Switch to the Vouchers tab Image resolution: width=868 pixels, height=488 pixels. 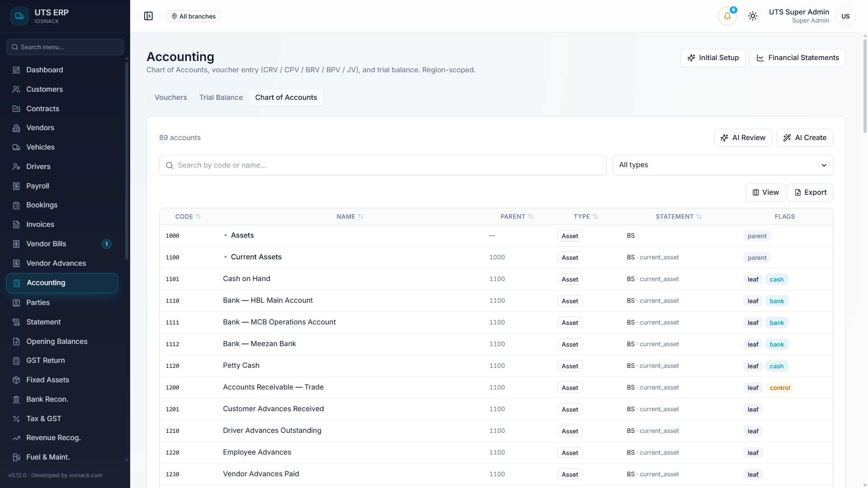click(170, 98)
